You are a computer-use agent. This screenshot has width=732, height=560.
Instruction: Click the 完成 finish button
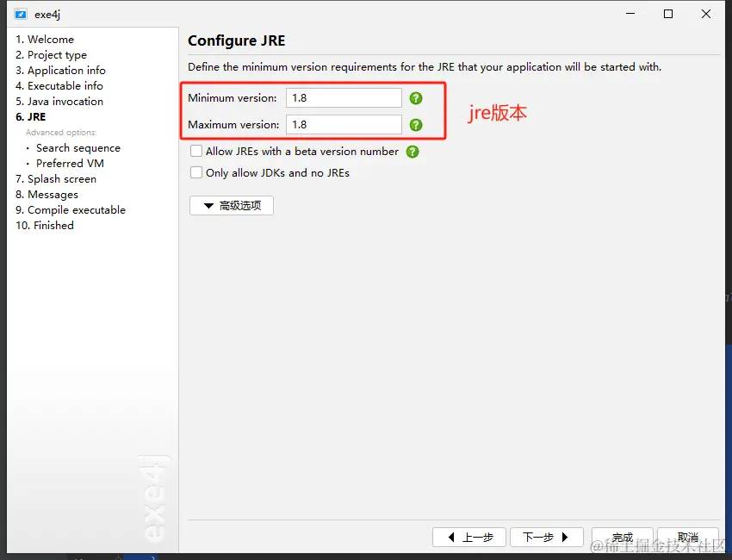click(x=623, y=537)
